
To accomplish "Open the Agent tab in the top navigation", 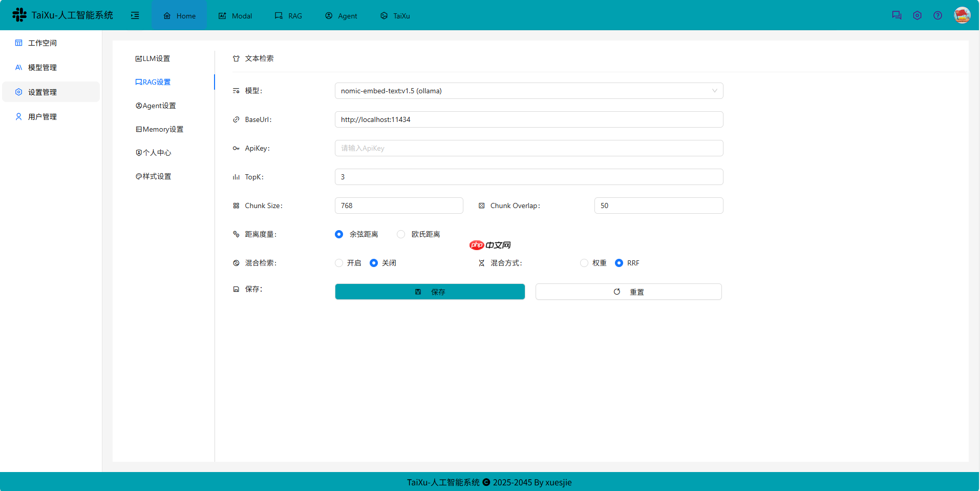I will point(340,16).
